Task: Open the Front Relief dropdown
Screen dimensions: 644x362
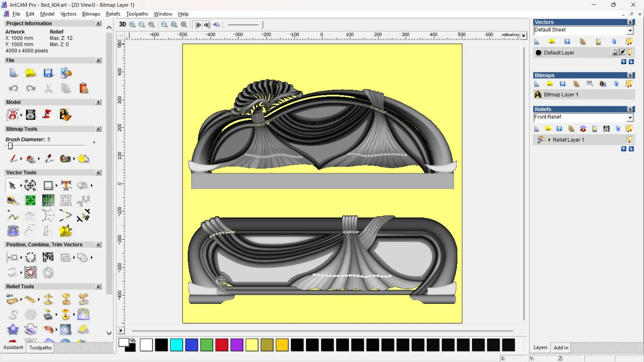Action: (x=630, y=117)
